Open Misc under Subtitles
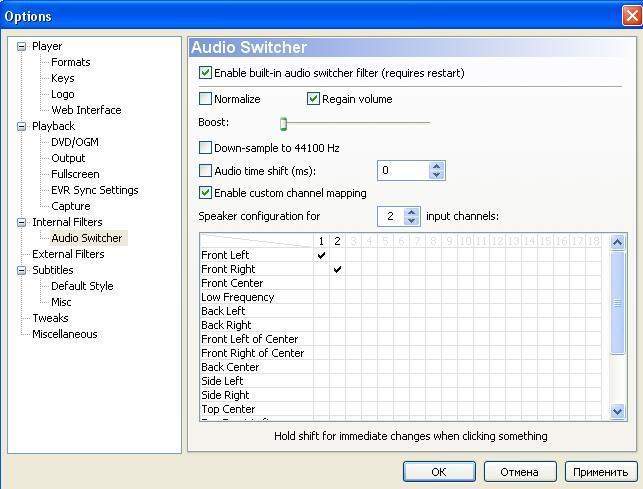 click(61, 302)
